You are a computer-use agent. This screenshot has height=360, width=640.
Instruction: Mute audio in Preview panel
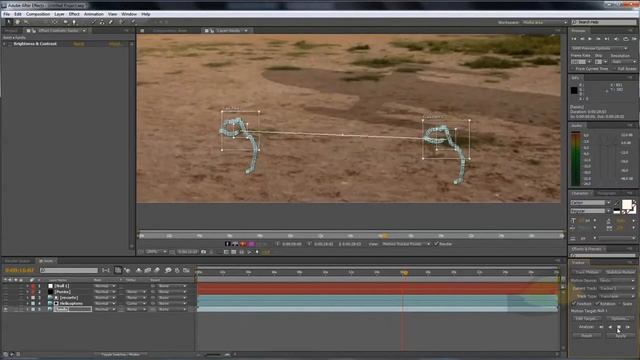pyautogui.click(x=616, y=39)
